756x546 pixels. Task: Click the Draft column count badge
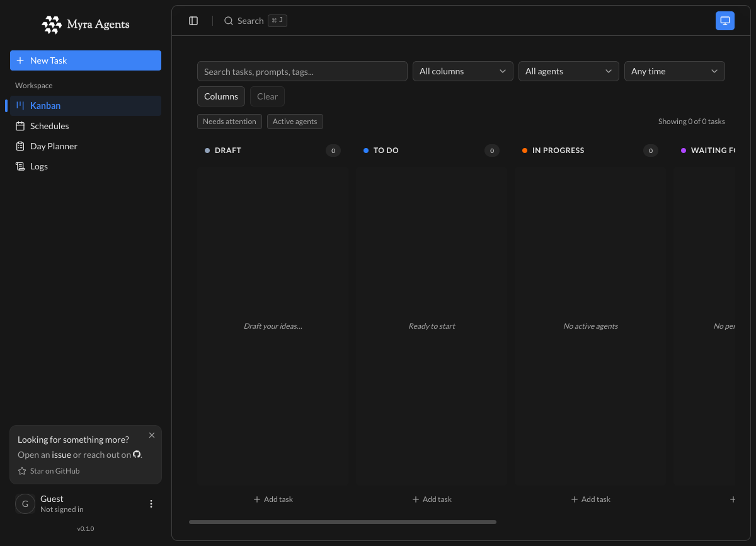pos(333,151)
